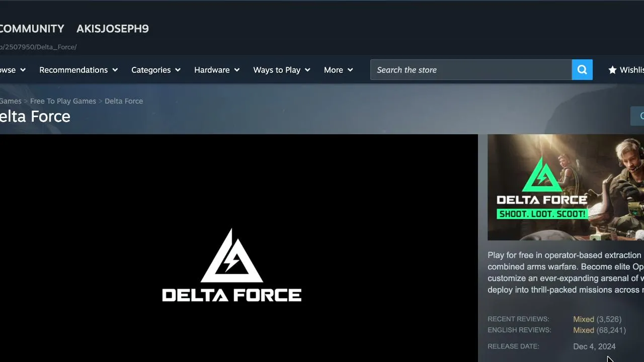Focus the Search the store field
This screenshot has width=644, height=362.
471,70
